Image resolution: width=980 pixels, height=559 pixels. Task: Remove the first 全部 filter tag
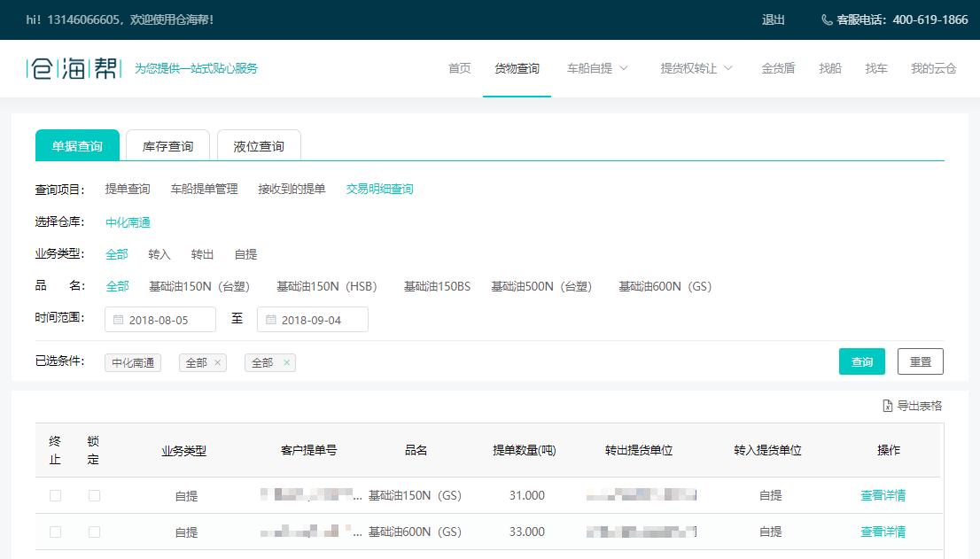(217, 362)
